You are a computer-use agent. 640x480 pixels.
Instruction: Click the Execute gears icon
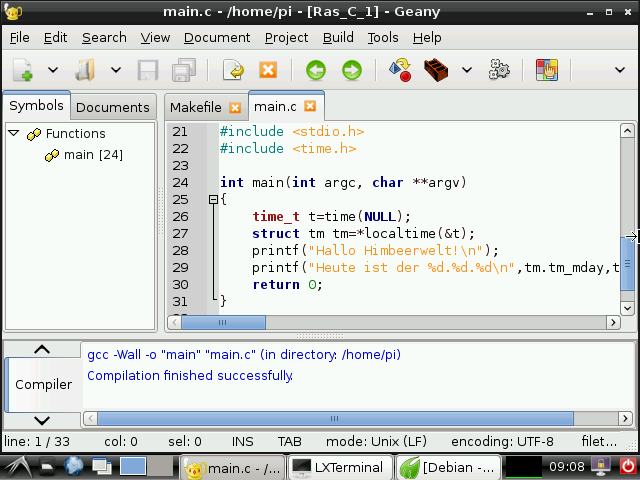(x=499, y=70)
